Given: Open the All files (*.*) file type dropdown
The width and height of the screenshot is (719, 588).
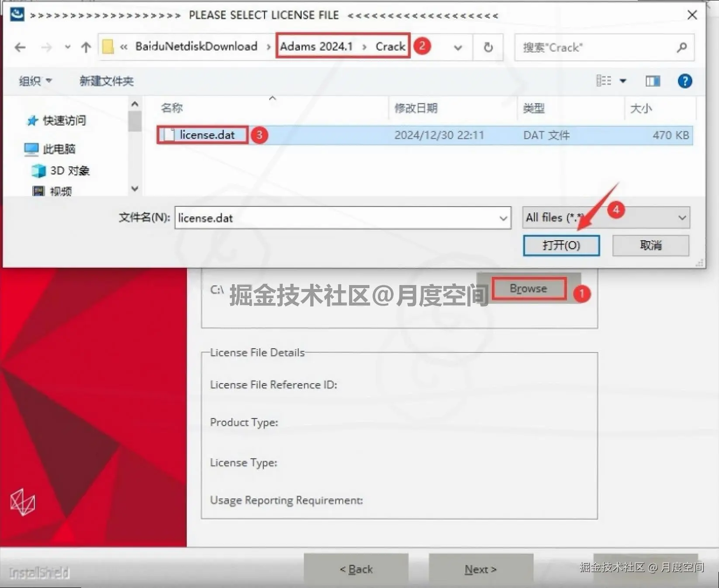Looking at the screenshot, I should (606, 218).
